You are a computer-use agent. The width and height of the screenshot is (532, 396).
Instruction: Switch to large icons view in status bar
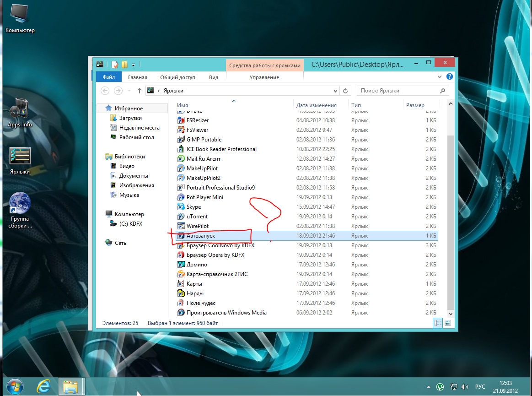coord(448,323)
